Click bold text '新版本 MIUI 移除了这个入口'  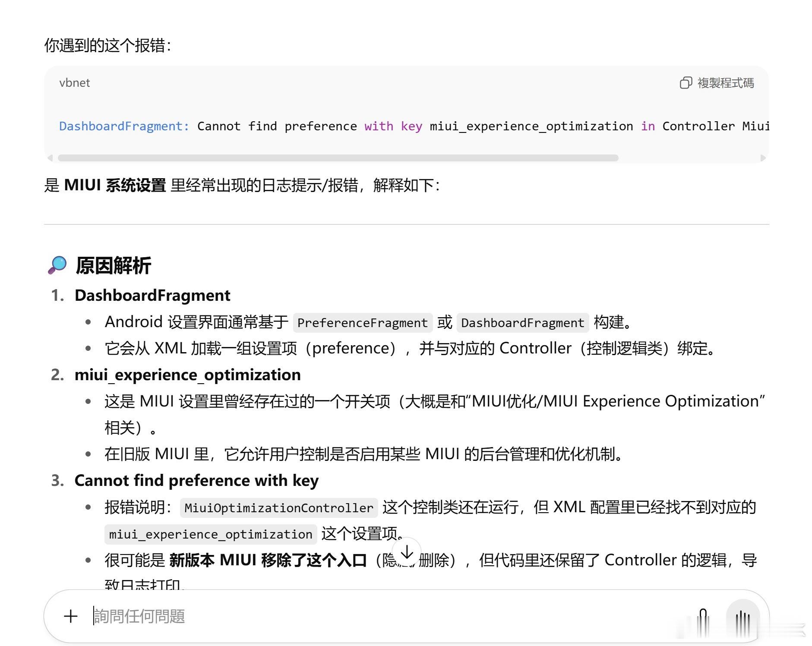[x=268, y=560]
